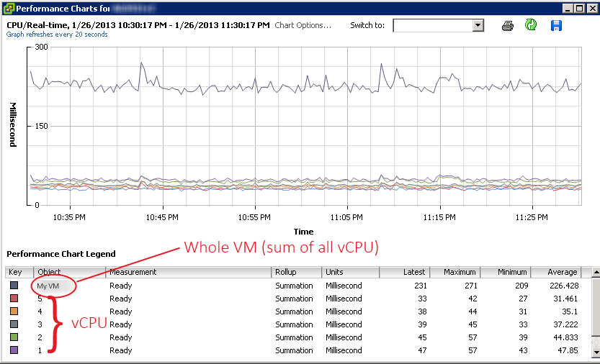
Task: Click the Save chart floppy icon
Action: click(556, 26)
